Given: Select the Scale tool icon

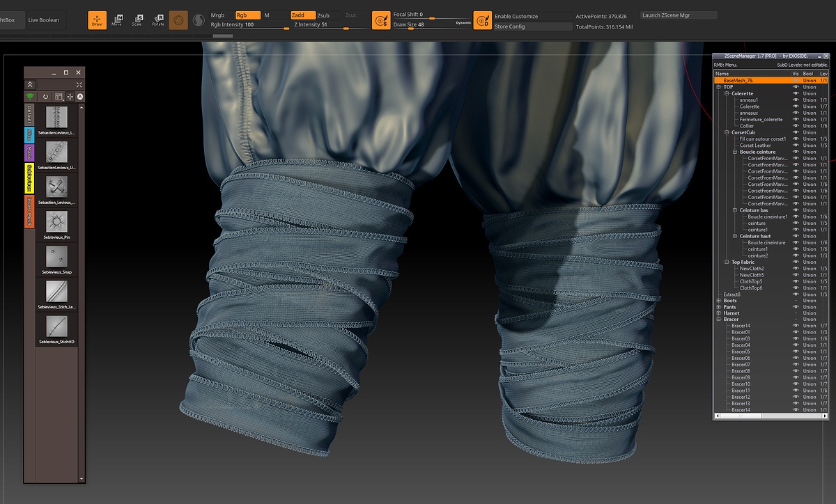Looking at the screenshot, I should [x=137, y=20].
